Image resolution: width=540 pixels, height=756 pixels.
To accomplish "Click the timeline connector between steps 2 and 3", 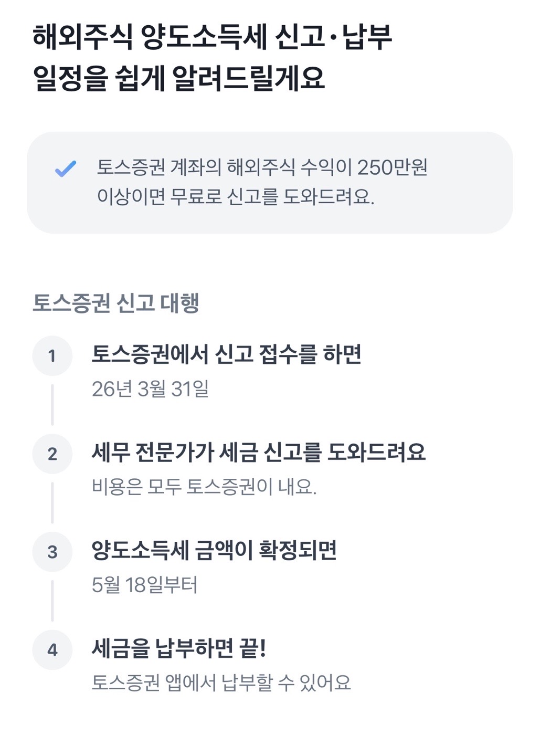I will click(x=52, y=503).
